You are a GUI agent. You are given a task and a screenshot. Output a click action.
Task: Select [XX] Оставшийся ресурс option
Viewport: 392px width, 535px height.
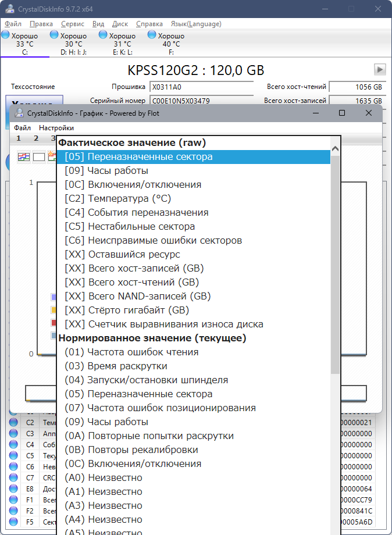click(194, 255)
